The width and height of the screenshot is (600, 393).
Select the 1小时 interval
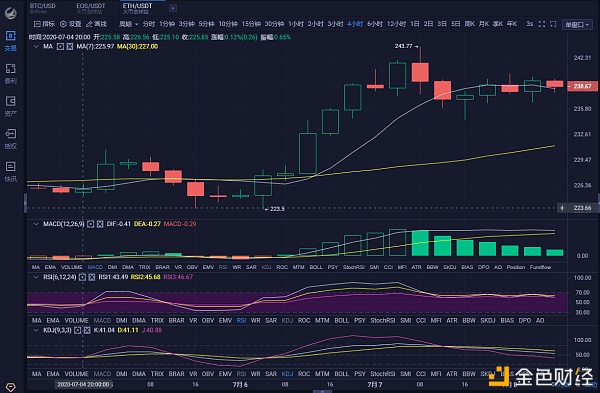tap(296, 24)
